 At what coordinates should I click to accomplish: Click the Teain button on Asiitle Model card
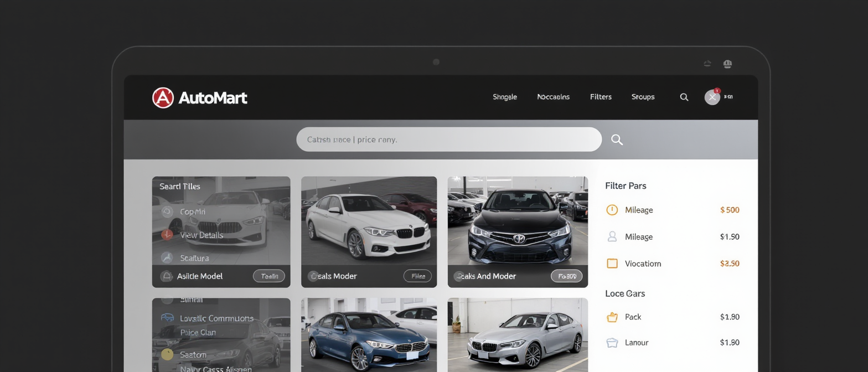(x=269, y=276)
